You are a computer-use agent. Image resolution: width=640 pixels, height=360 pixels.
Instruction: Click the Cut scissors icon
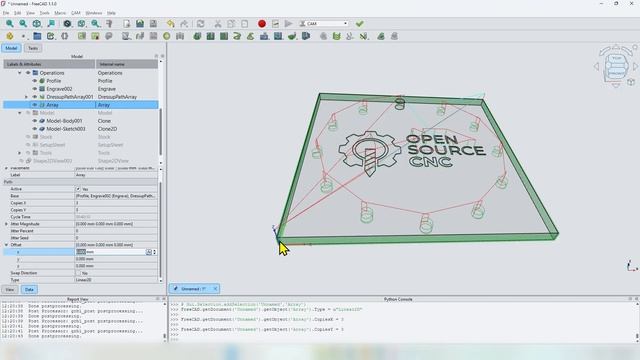tap(218, 24)
